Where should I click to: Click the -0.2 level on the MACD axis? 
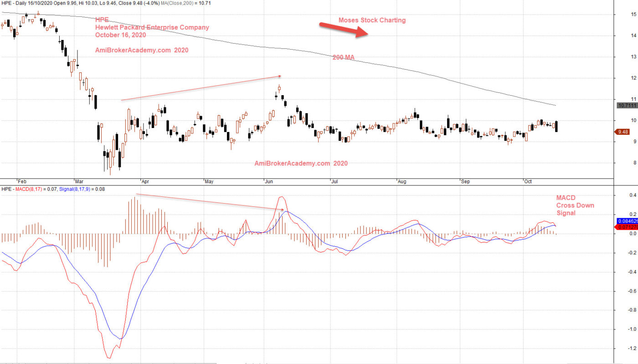(x=633, y=252)
